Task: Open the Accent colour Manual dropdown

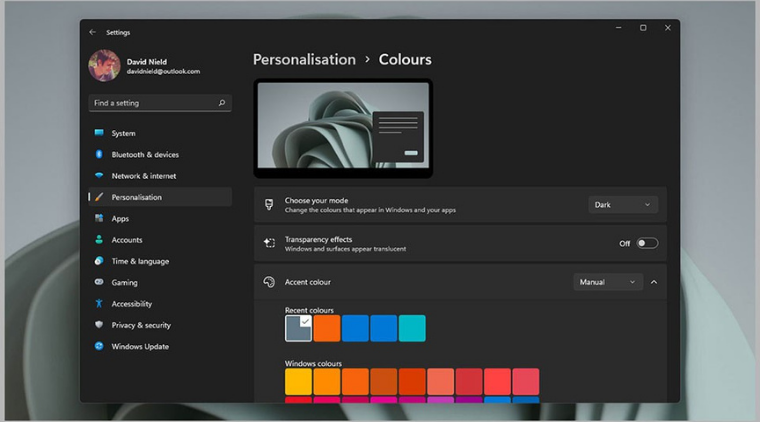Action: pyautogui.click(x=608, y=282)
